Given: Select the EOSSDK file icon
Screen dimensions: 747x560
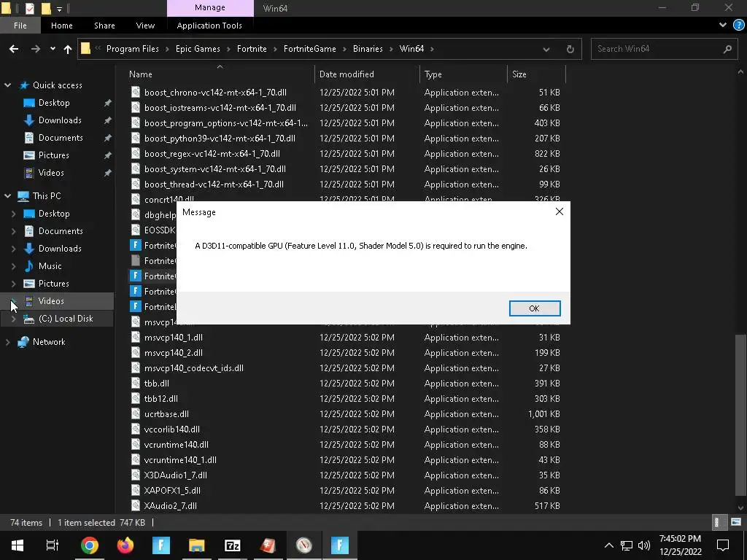Looking at the screenshot, I should tap(136, 230).
